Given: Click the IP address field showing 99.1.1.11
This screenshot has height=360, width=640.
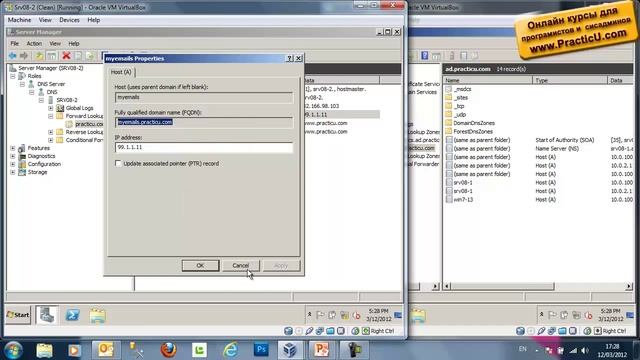Looking at the screenshot, I should click(x=204, y=147).
